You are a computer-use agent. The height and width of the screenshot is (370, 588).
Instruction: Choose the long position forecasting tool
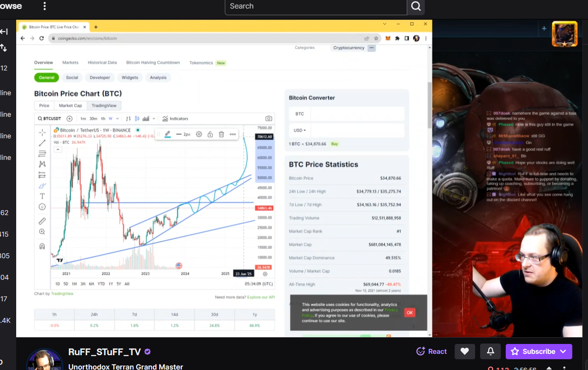42,175
